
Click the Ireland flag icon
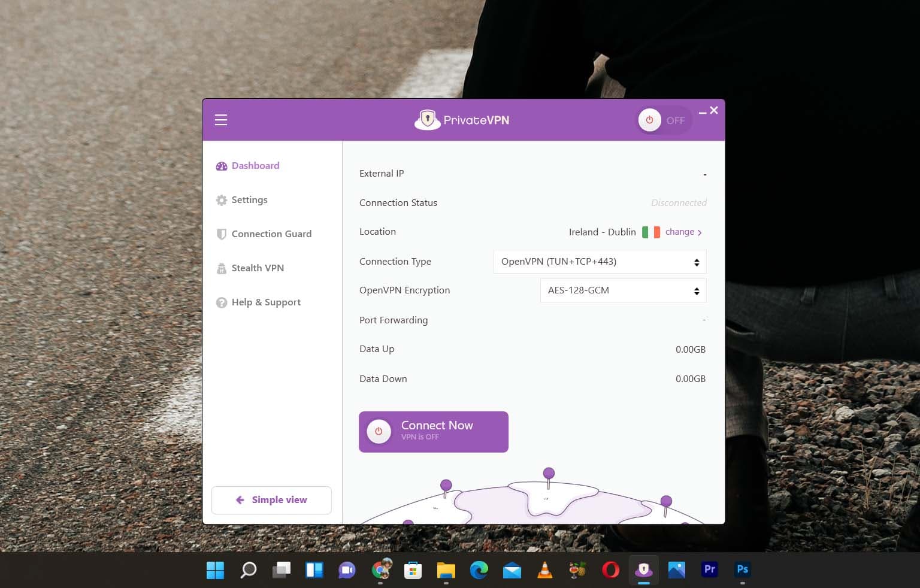[650, 232]
